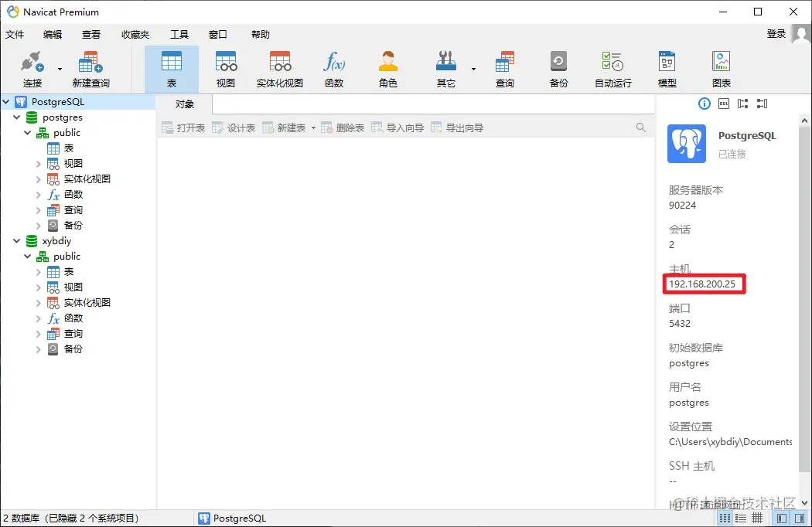This screenshot has height=527, width=812.
Task: Click server version value 90224
Action: 682,206
